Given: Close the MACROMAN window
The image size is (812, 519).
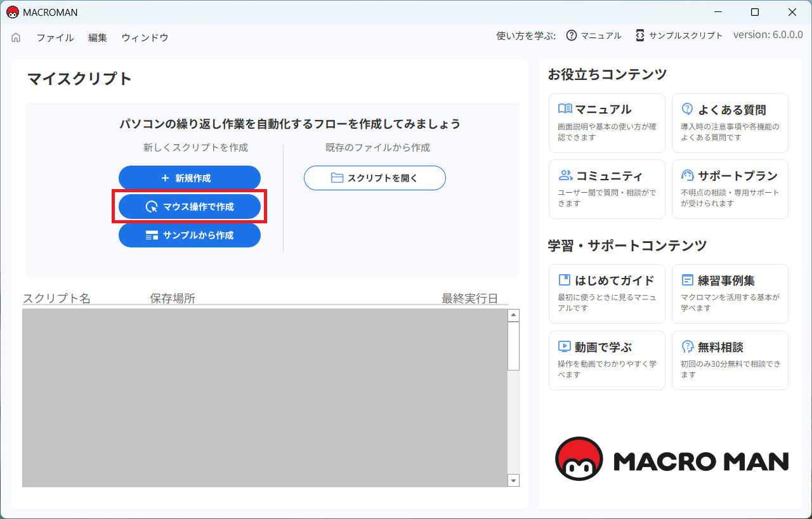Looking at the screenshot, I should pyautogui.click(x=792, y=12).
